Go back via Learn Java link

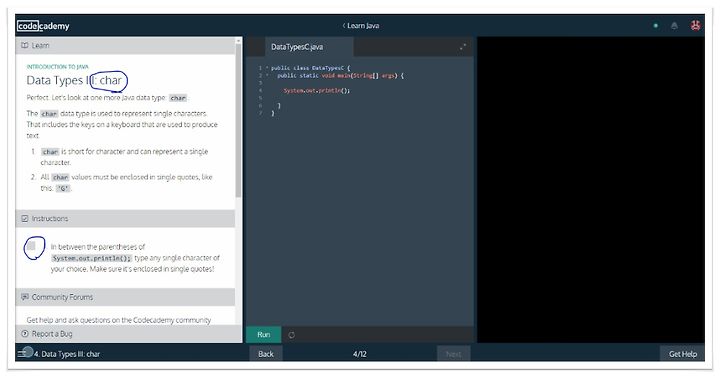(360, 26)
